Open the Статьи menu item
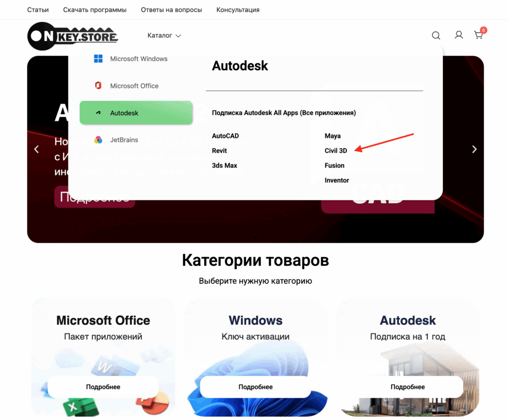The image size is (508, 420). (38, 10)
